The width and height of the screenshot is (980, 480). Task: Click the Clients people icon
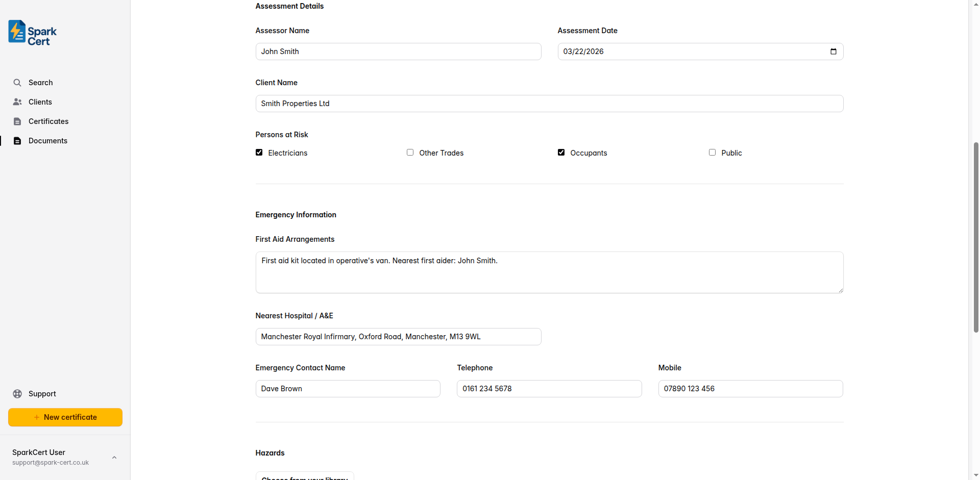pos(17,102)
